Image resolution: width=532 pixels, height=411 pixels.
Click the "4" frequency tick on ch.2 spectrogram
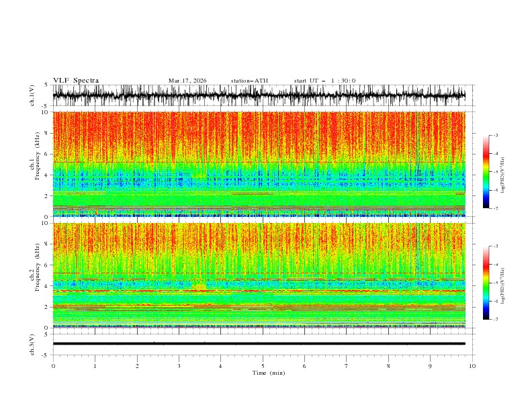pyautogui.click(x=47, y=286)
